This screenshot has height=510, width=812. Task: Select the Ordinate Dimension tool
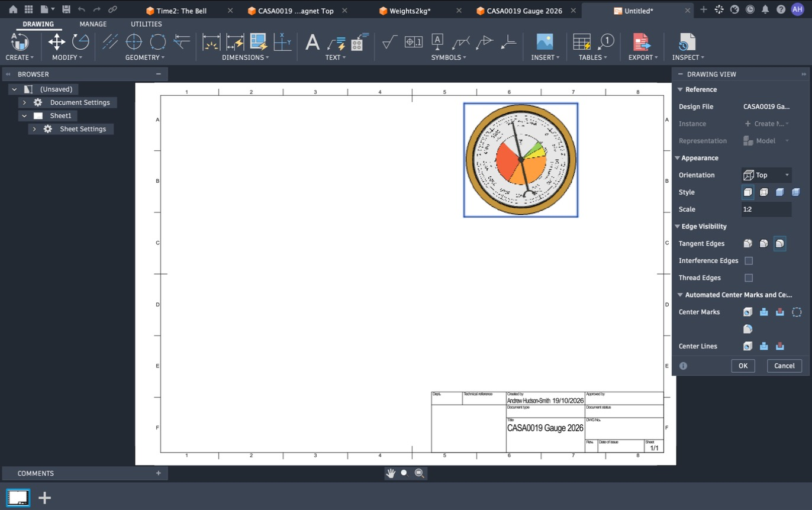[x=282, y=42]
